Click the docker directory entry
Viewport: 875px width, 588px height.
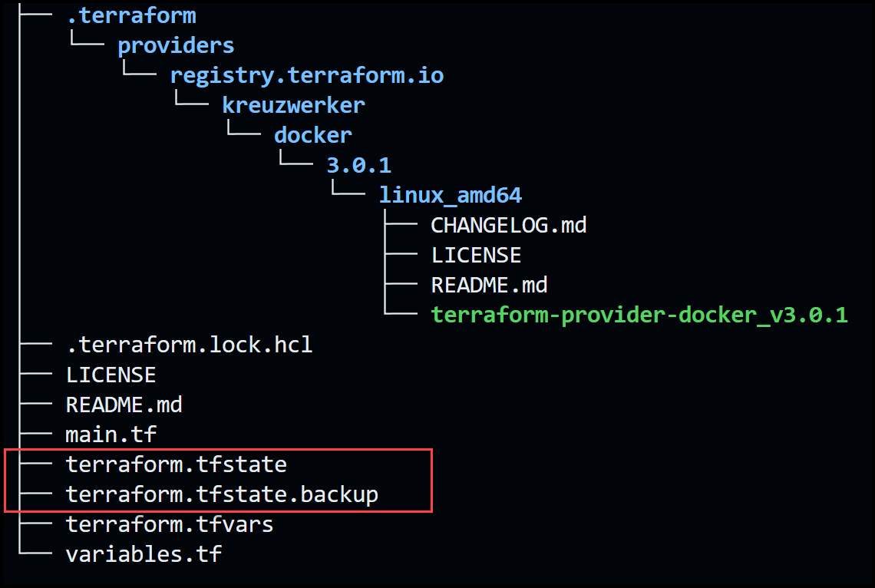pyautogui.click(x=313, y=135)
